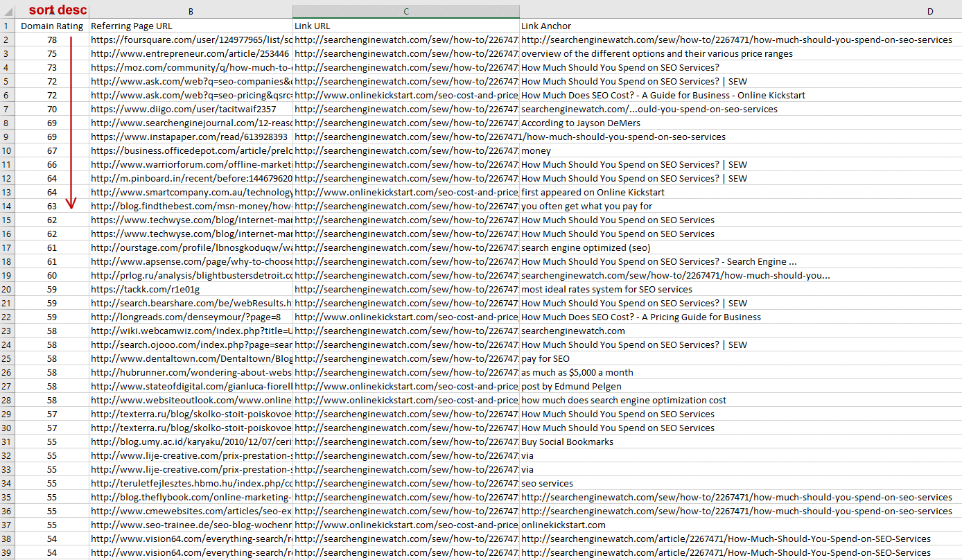
Task: Select anchor 'post by Edmund Pelgen' cell
Action: pos(740,386)
